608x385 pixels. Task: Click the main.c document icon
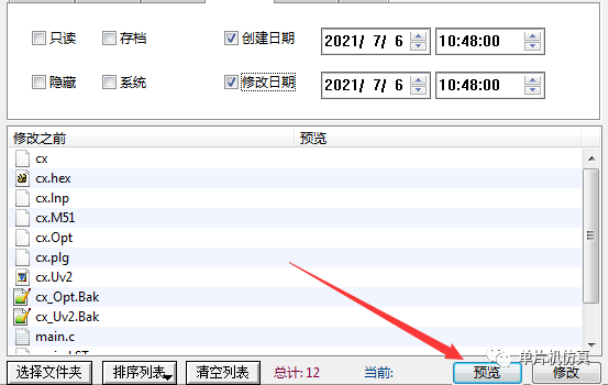[x=22, y=337]
